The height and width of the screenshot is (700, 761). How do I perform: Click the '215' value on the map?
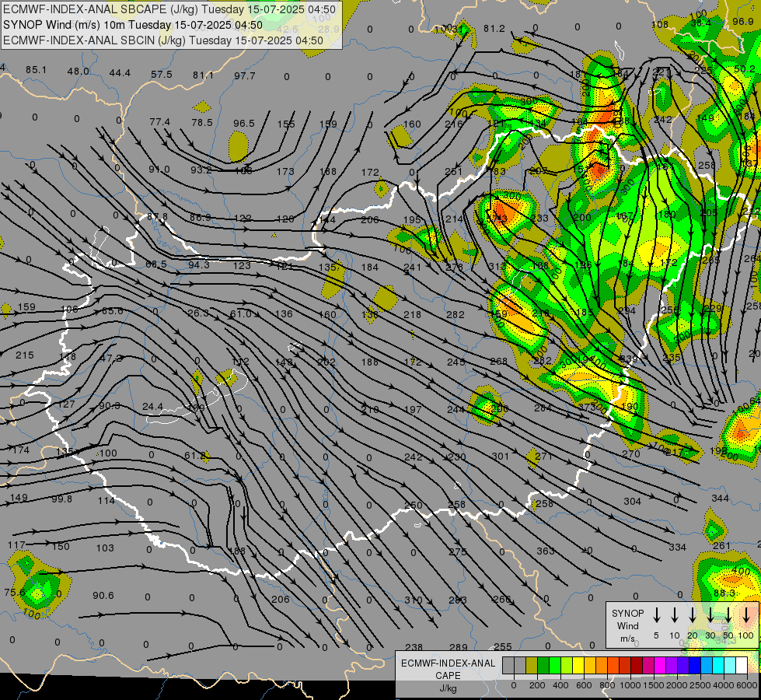click(25, 355)
